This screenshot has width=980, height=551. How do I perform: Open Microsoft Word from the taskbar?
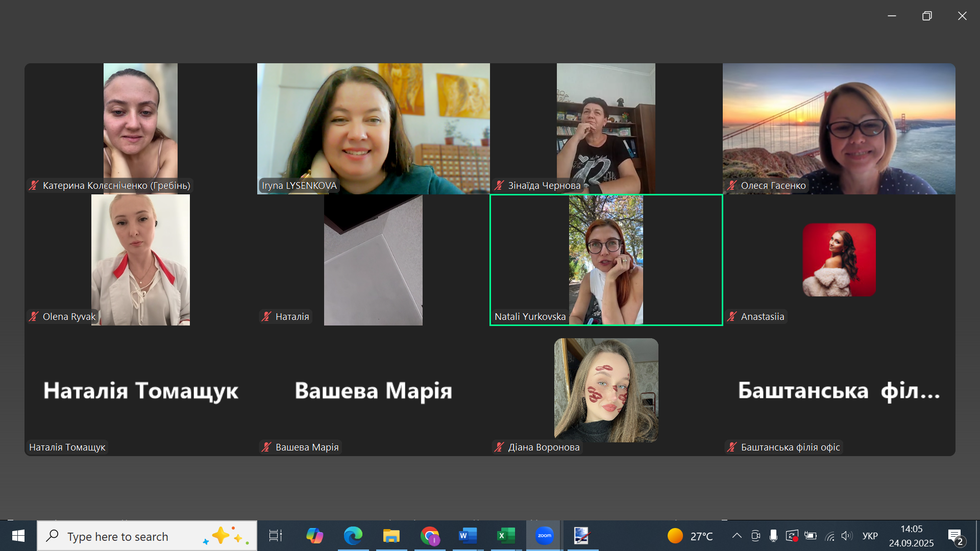click(x=468, y=536)
